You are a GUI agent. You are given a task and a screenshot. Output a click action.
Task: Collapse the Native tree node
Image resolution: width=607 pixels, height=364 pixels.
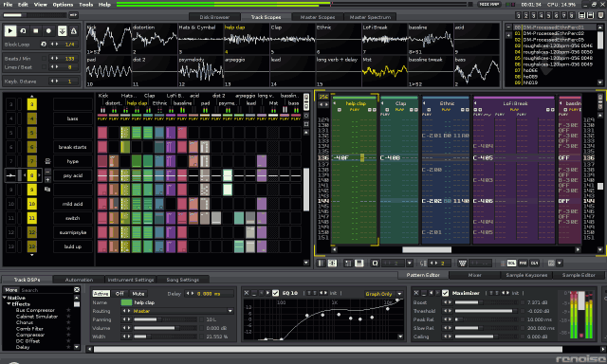[5, 298]
